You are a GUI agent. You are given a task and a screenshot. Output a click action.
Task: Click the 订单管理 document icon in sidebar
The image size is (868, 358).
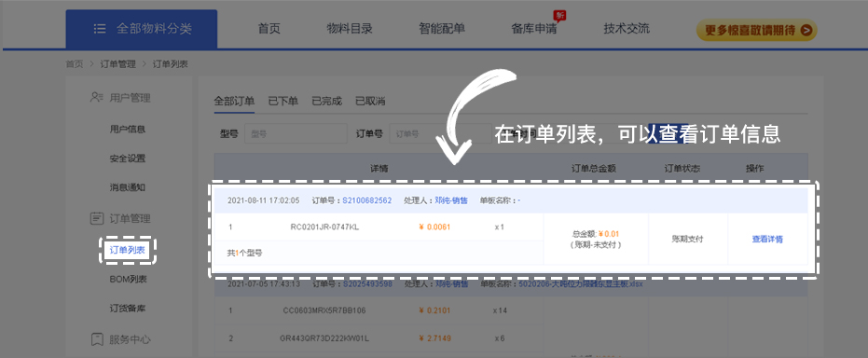96,218
